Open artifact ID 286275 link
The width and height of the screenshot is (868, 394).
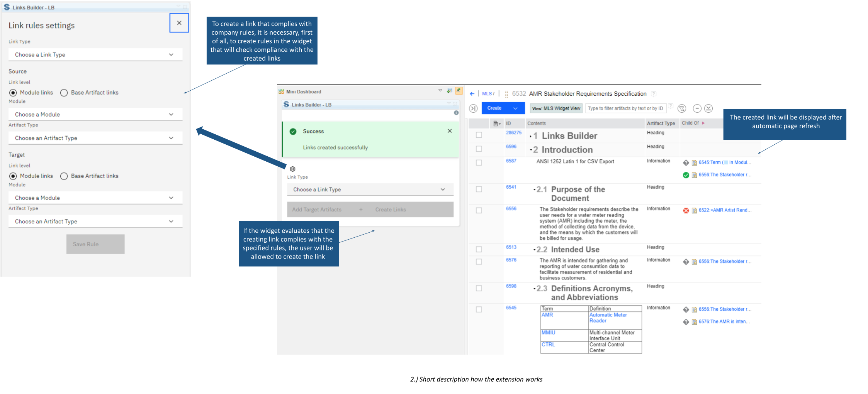coord(514,133)
